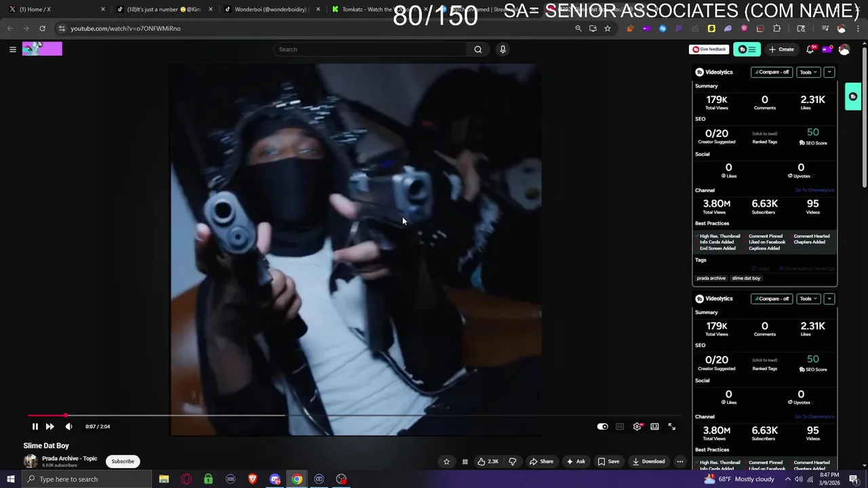Close the Home / X tab
This screenshot has height=488, width=868.
point(103,9)
